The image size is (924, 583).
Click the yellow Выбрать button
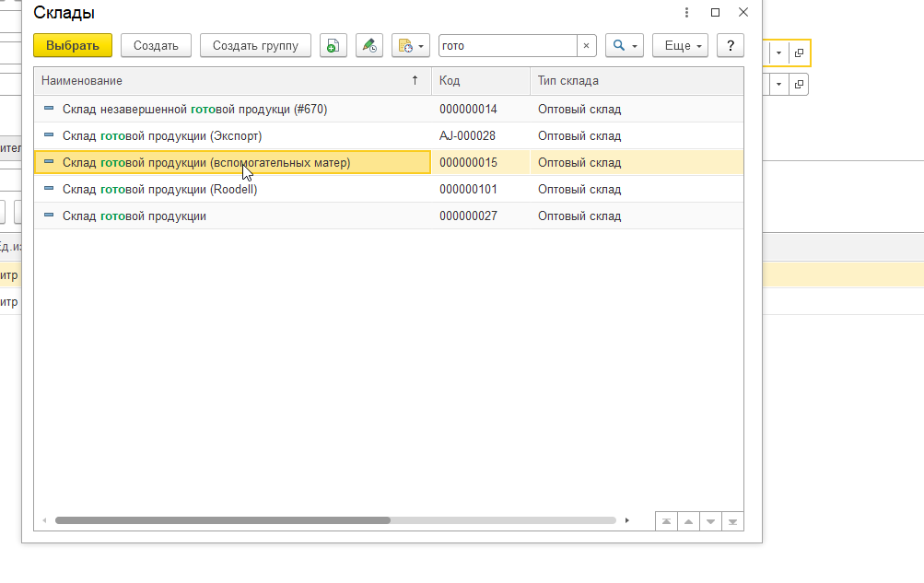[73, 45]
